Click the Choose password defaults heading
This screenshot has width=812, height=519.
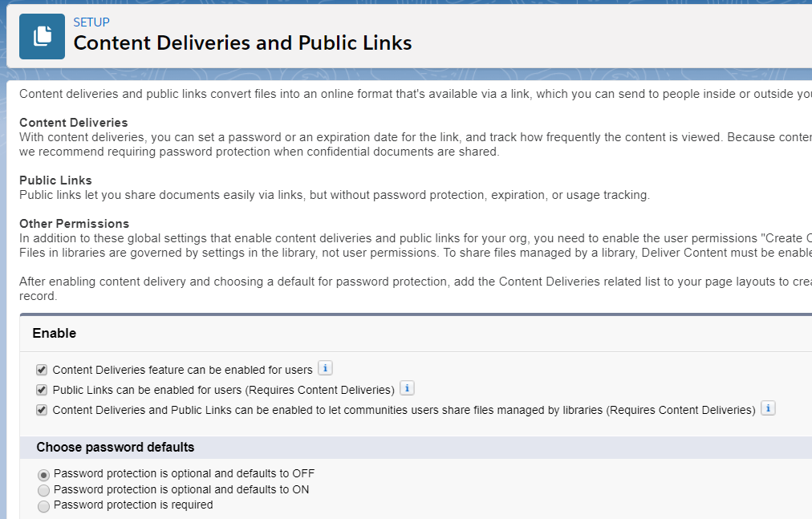click(x=116, y=447)
